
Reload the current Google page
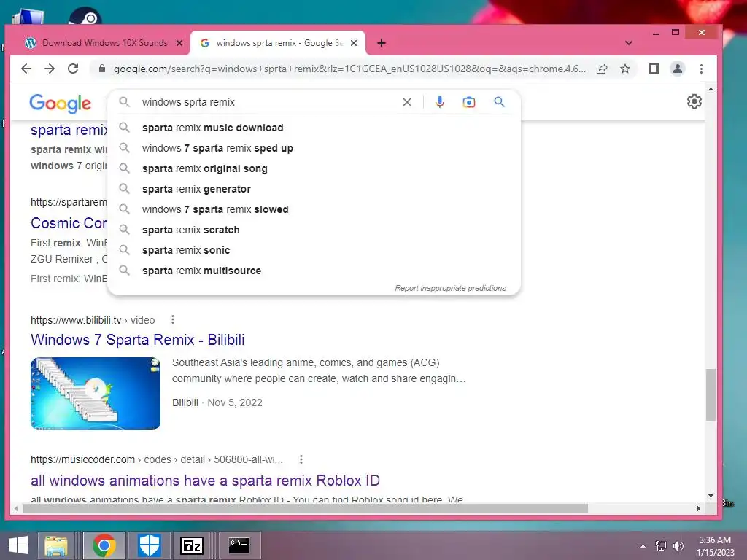point(73,69)
